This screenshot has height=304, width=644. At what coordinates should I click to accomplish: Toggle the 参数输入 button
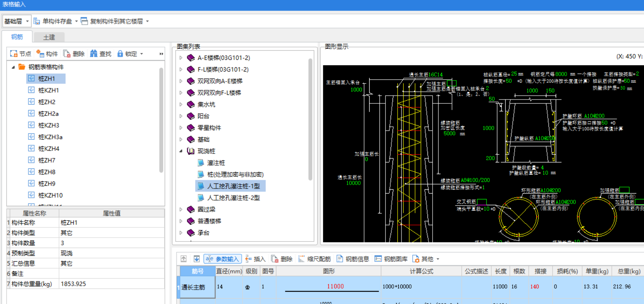pos(223,259)
